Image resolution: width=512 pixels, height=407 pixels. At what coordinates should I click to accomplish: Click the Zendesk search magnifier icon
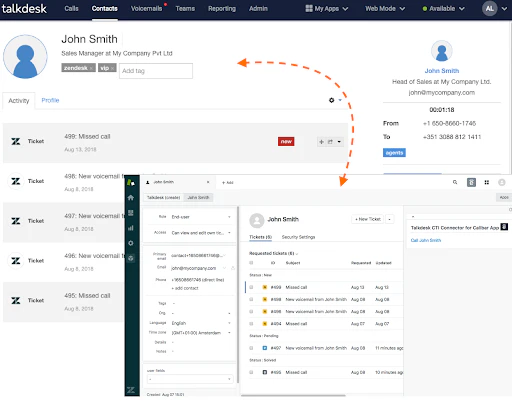[x=455, y=182]
